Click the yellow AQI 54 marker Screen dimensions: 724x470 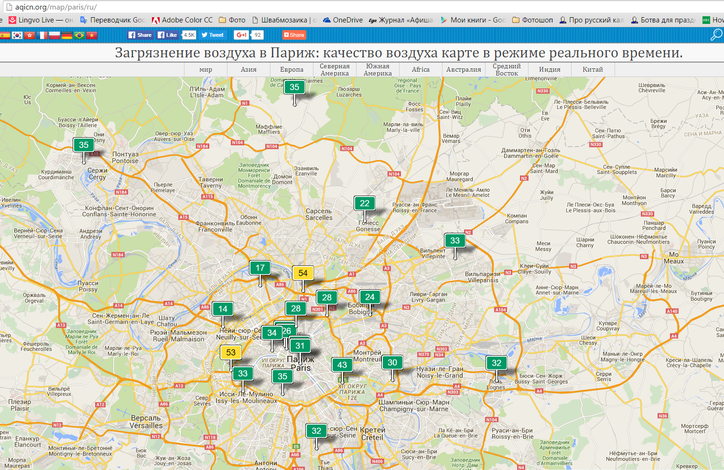pyautogui.click(x=303, y=273)
